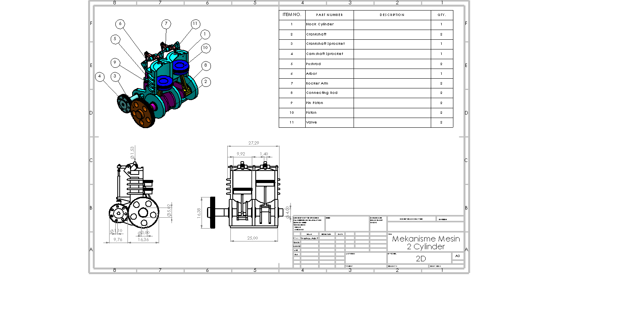Click balloon number 1 near the engine top

tap(205, 34)
